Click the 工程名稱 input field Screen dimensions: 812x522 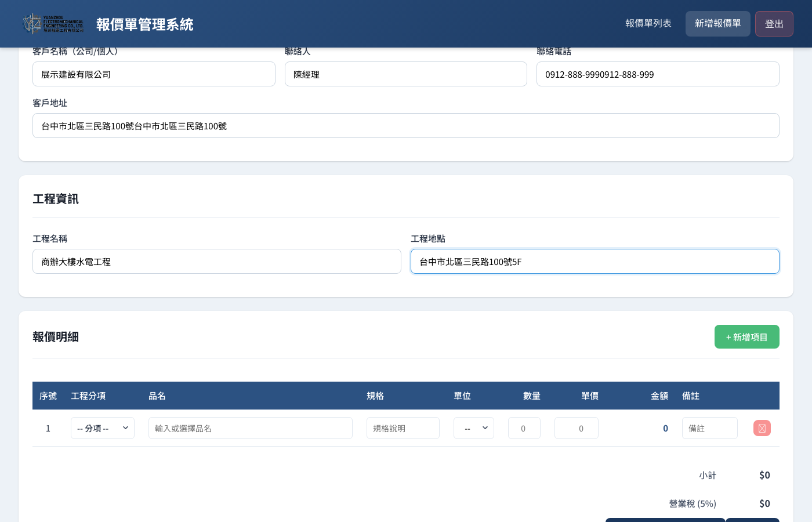click(216, 262)
